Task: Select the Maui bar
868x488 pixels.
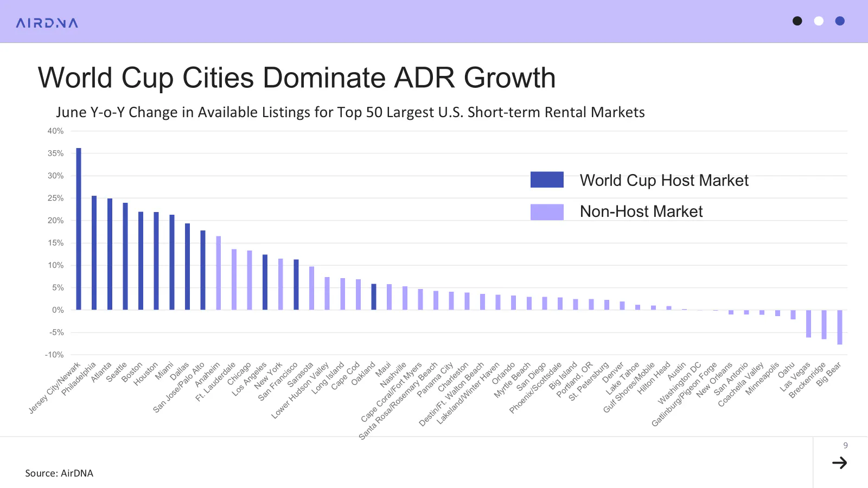Action: click(389, 297)
